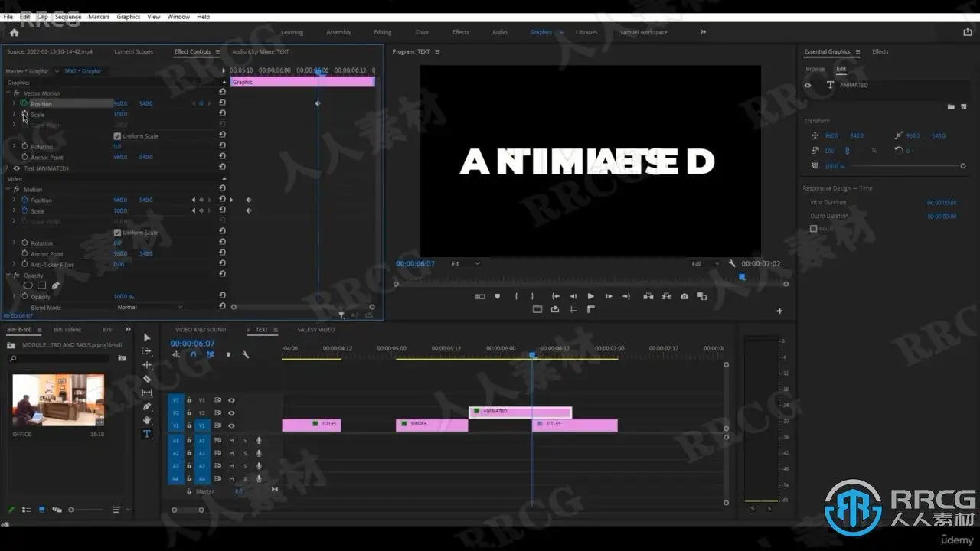Open the Effects panel tab

(x=880, y=52)
